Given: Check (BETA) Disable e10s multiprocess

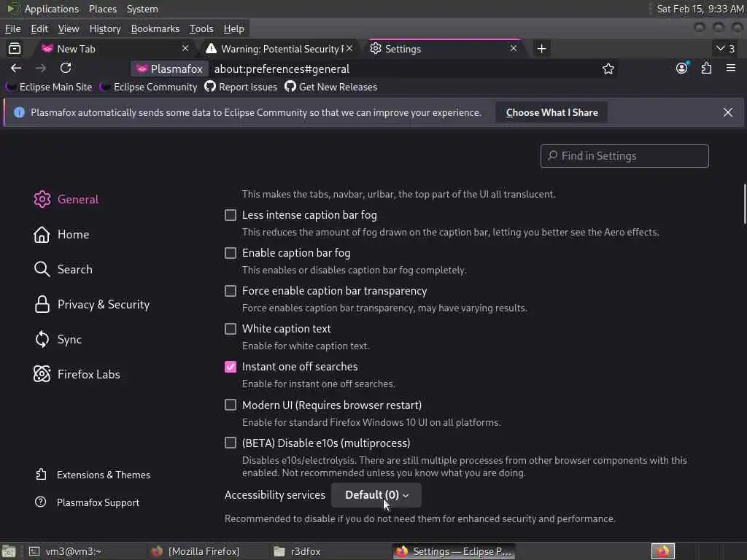Looking at the screenshot, I should [x=231, y=443].
